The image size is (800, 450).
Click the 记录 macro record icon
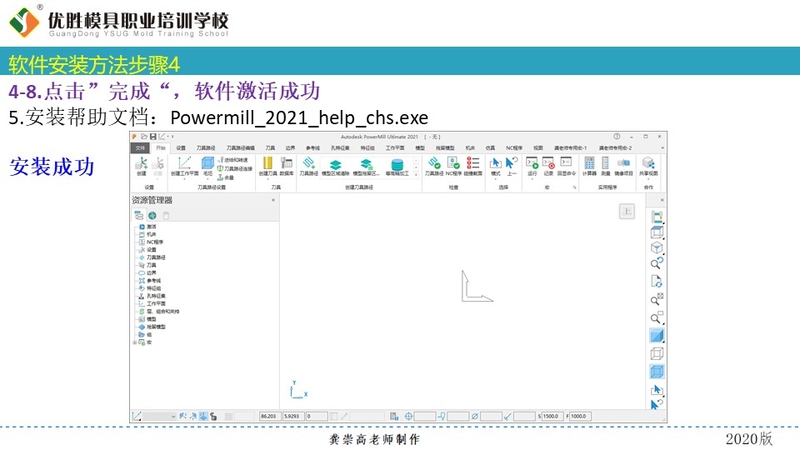[x=548, y=166]
